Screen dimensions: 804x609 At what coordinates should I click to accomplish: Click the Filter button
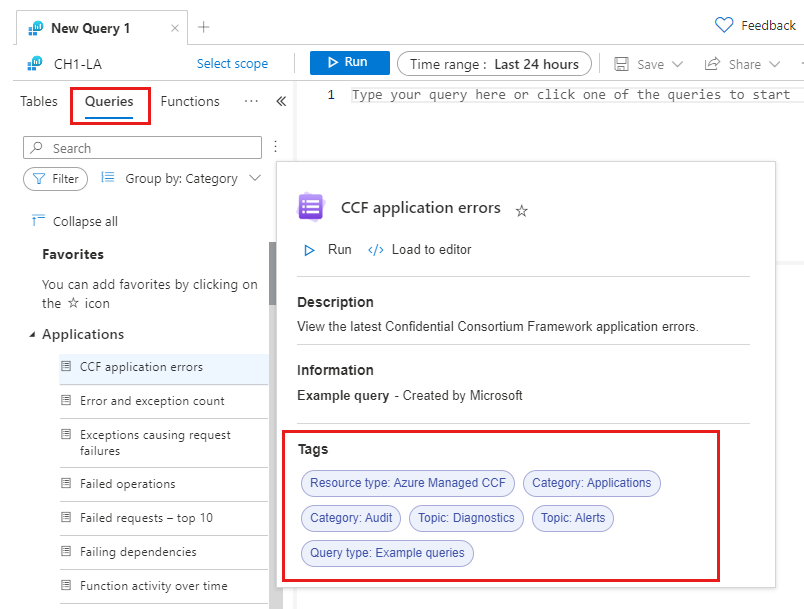(x=56, y=179)
